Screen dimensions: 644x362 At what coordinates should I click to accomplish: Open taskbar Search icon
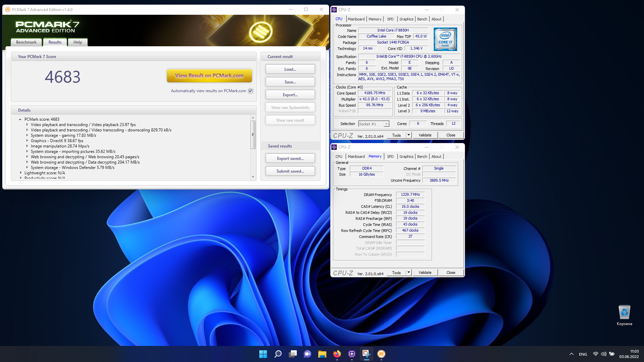point(278,354)
